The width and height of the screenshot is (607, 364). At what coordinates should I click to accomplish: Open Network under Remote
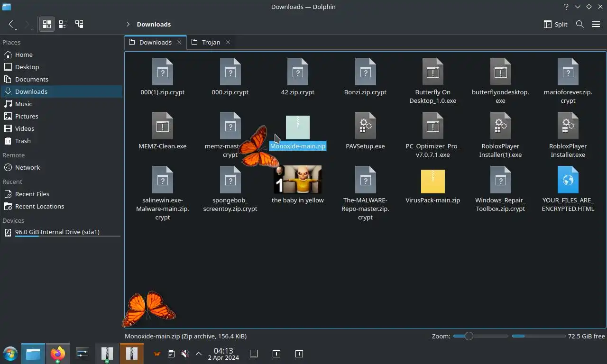[62, 167]
